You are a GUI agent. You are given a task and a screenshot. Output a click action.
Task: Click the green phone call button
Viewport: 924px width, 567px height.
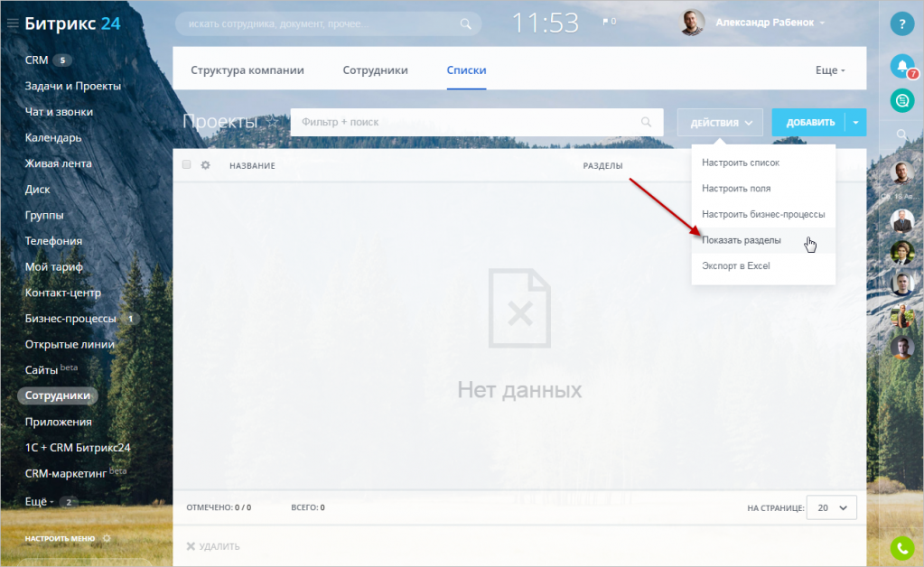click(901, 549)
